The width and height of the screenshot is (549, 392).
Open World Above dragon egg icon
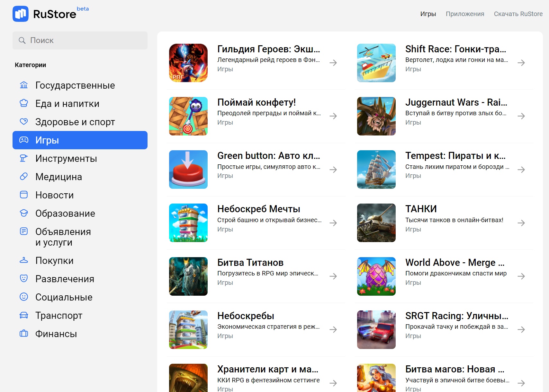point(376,276)
